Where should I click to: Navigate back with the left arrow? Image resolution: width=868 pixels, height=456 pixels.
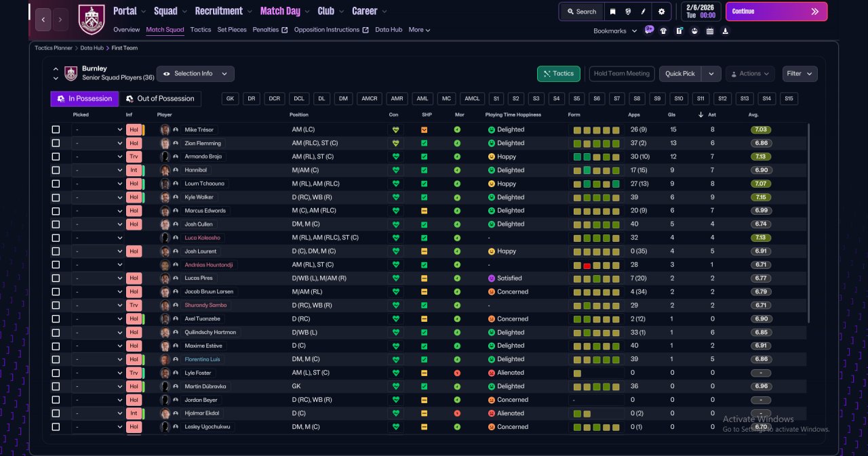(x=43, y=20)
